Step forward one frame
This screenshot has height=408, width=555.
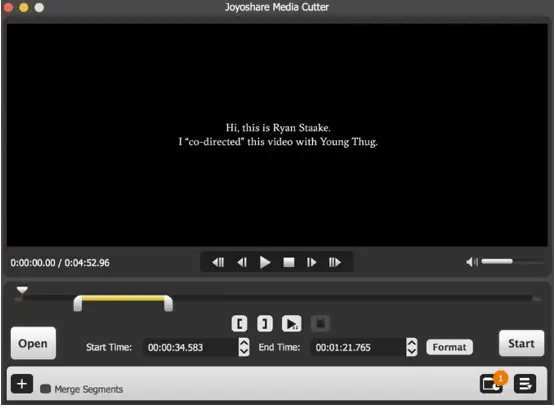coord(311,263)
